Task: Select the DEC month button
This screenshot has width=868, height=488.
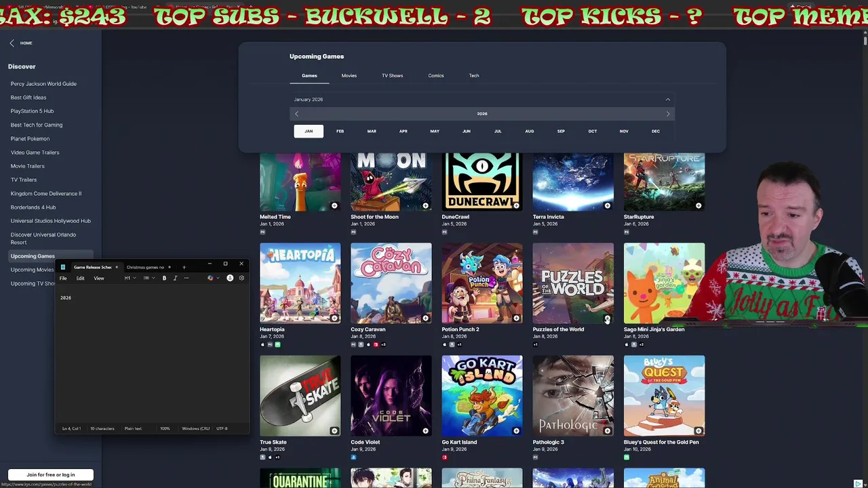Action: click(x=656, y=131)
